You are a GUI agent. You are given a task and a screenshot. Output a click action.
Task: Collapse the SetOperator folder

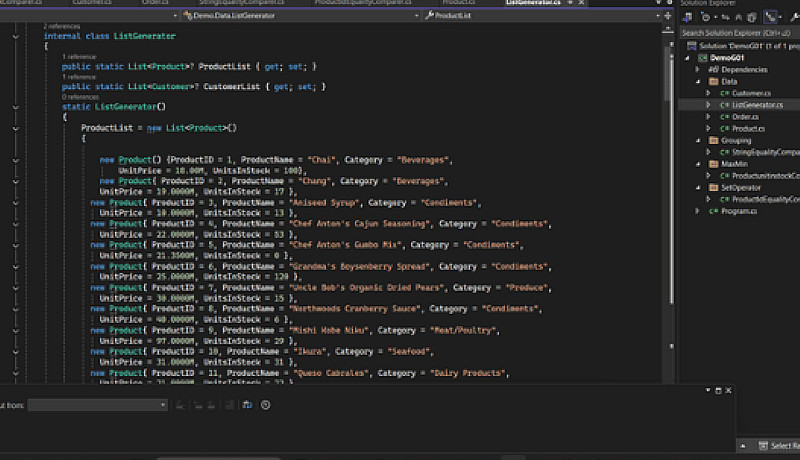click(x=698, y=188)
